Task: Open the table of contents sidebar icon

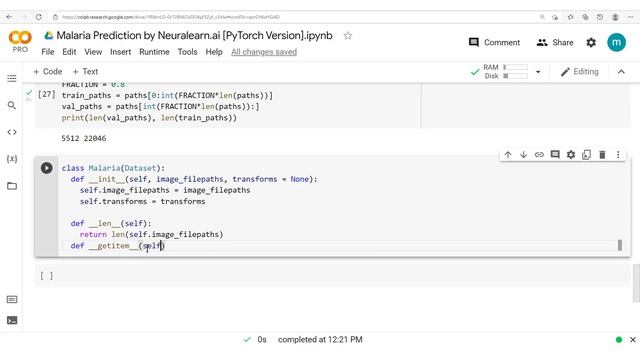Action: 12,78
